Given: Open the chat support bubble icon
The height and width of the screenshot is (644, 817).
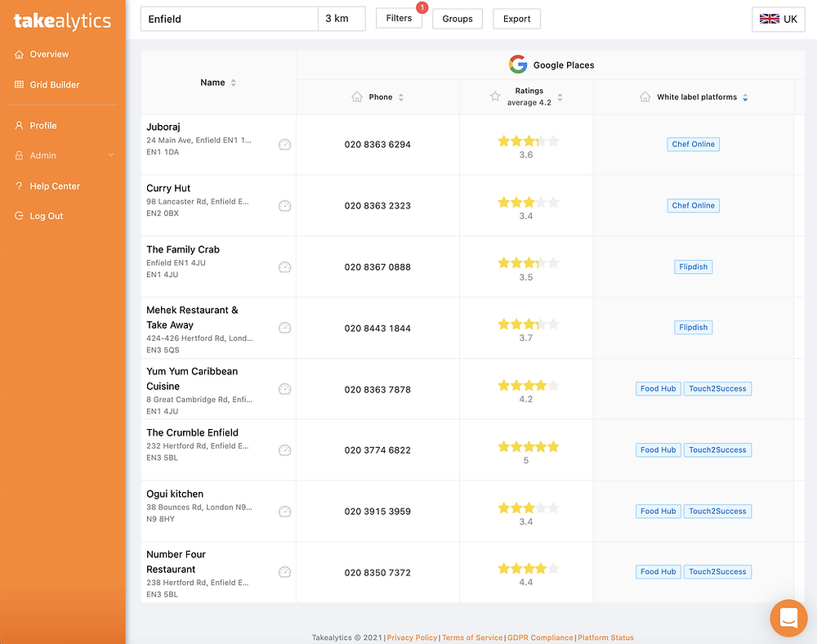Looking at the screenshot, I should click(x=788, y=618).
